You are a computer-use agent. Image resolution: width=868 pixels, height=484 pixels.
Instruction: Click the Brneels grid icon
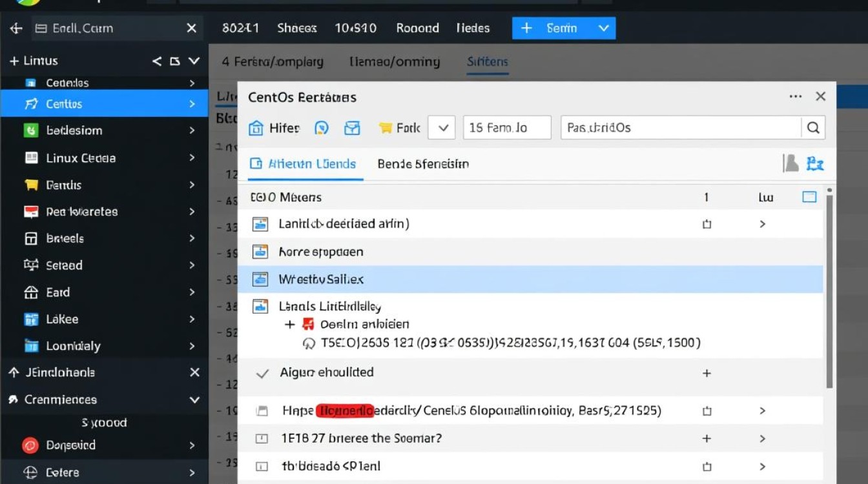[31, 239]
